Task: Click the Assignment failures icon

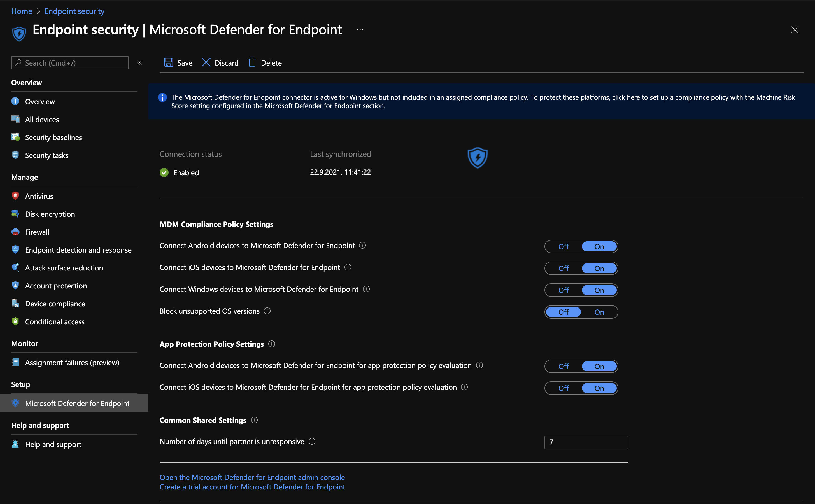Action: (x=15, y=362)
